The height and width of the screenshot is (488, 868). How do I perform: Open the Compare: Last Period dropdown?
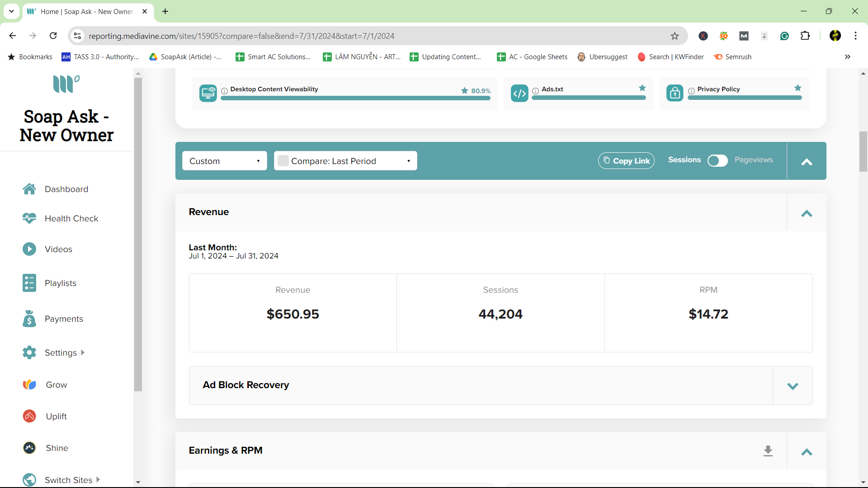point(345,161)
